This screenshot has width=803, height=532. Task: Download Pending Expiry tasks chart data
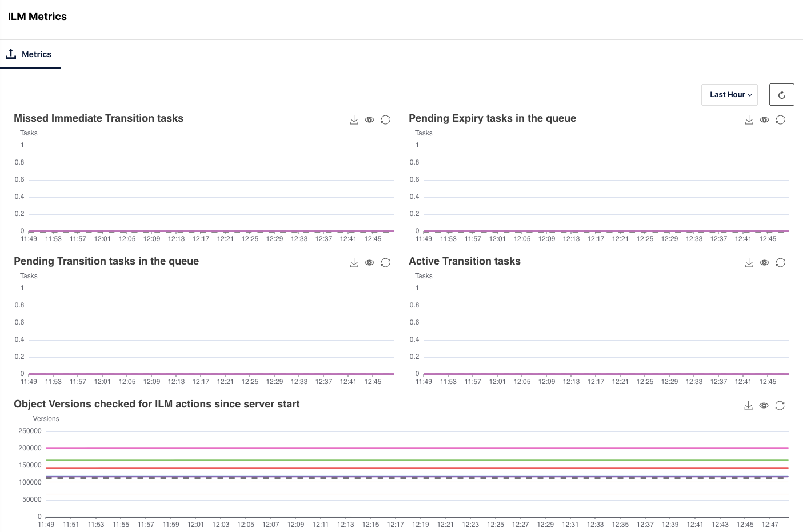749,120
